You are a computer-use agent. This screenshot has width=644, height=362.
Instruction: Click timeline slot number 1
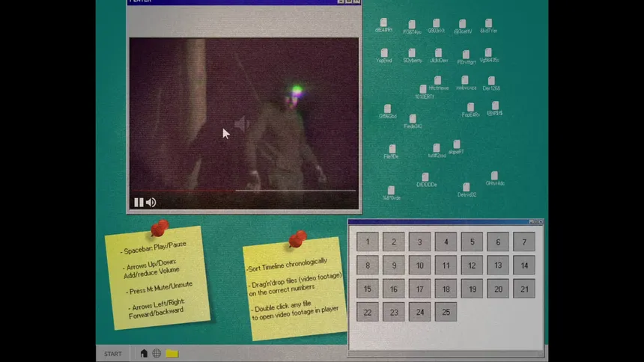click(368, 242)
